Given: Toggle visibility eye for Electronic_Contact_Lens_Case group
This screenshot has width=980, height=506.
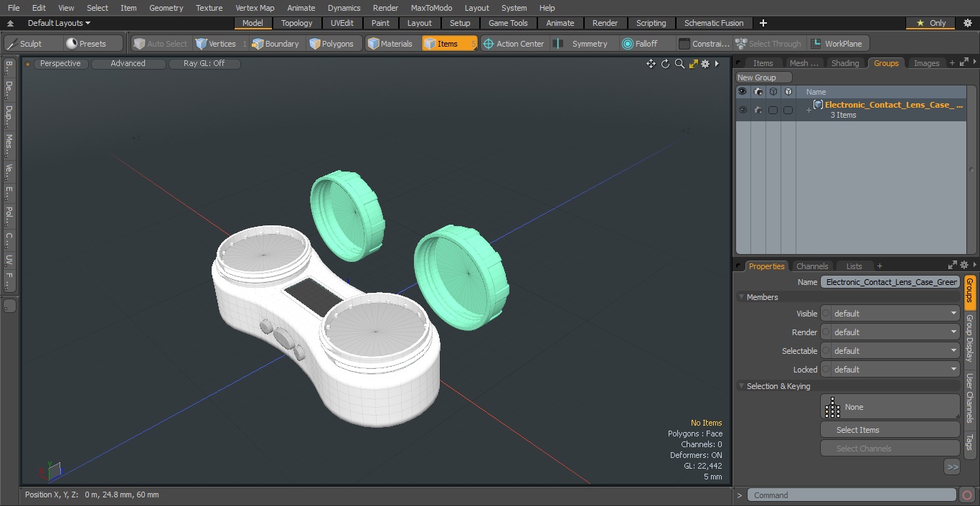Looking at the screenshot, I should point(743,111).
